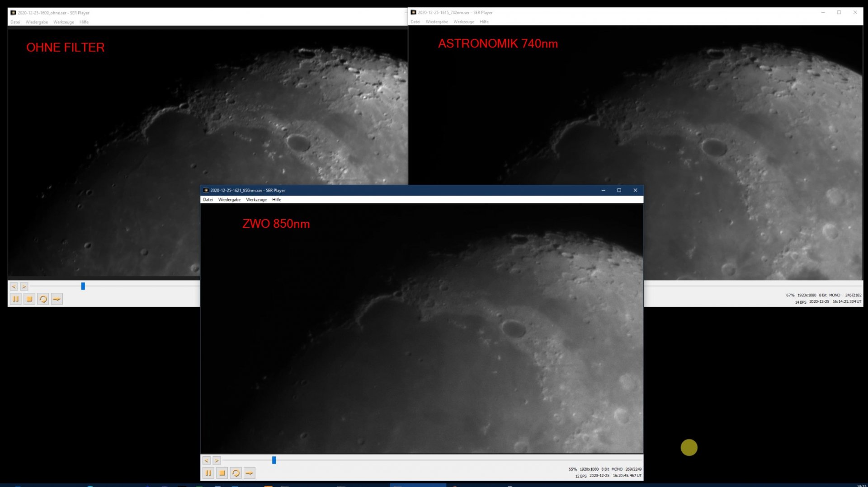The image size is (868, 487).
Task: Click the frame slider handle in 850nm.ser player
Action: (x=274, y=460)
